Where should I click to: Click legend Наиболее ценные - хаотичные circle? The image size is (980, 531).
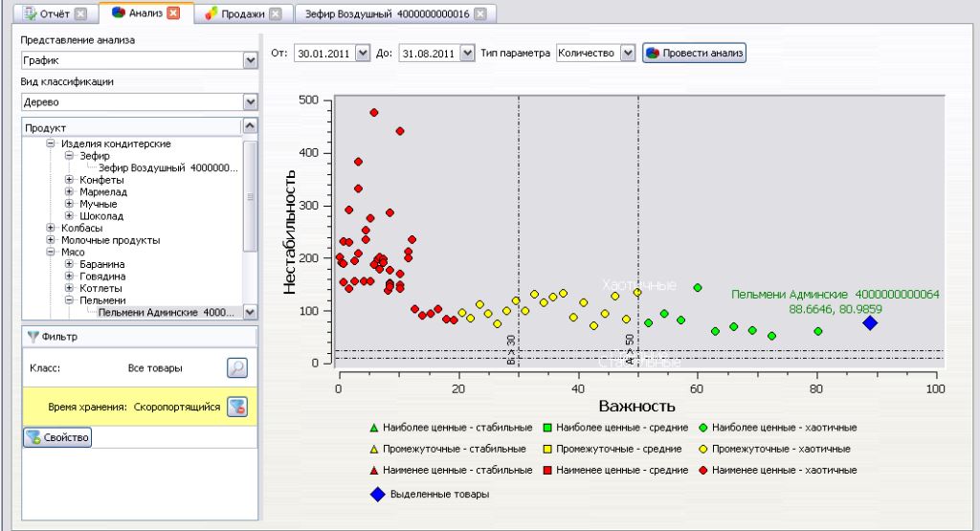coord(702,428)
